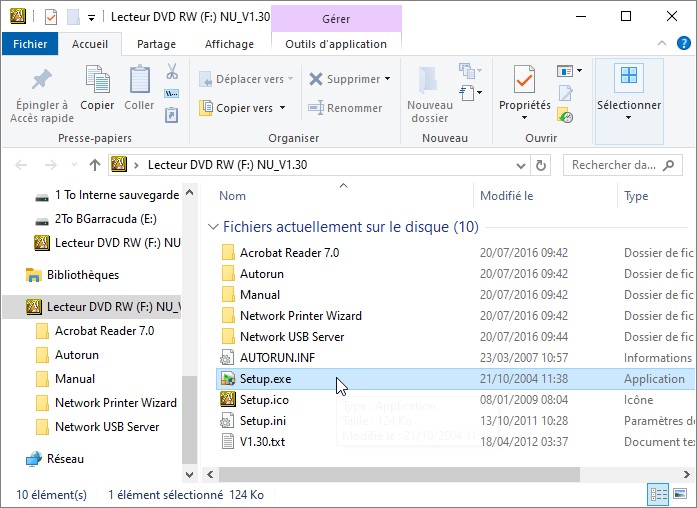Click the back arrow navigation icon
Screen dimensions: 697x508
coord(21,165)
